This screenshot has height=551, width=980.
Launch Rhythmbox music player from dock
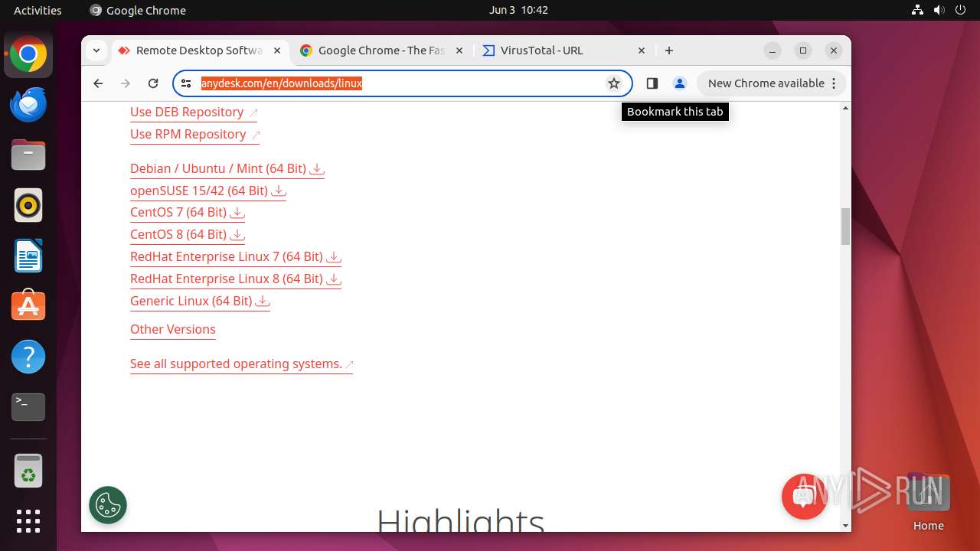pos(28,206)
